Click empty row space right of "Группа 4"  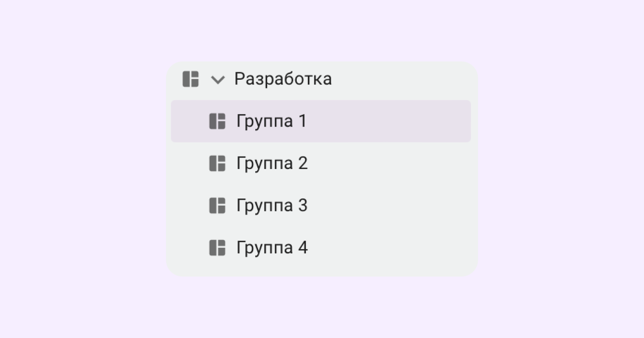click(x=390, y=248)
